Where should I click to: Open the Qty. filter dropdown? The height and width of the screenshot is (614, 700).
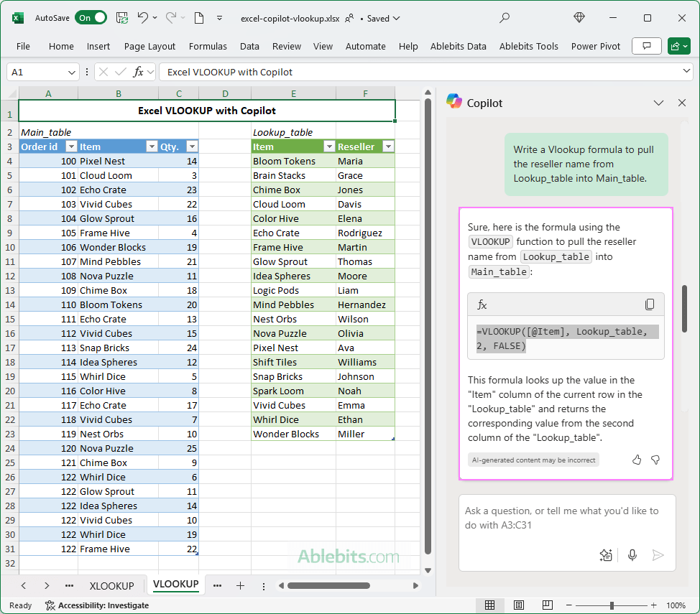click(192, 146)
